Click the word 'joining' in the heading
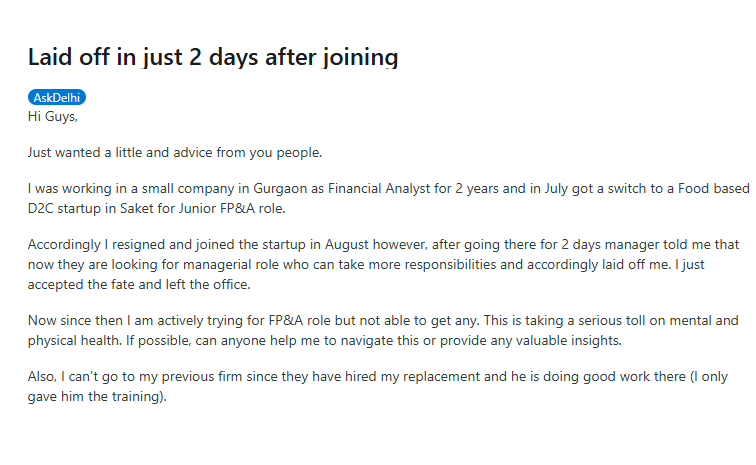The height and width of the screenshot is (465, 756). coord(361,57)
